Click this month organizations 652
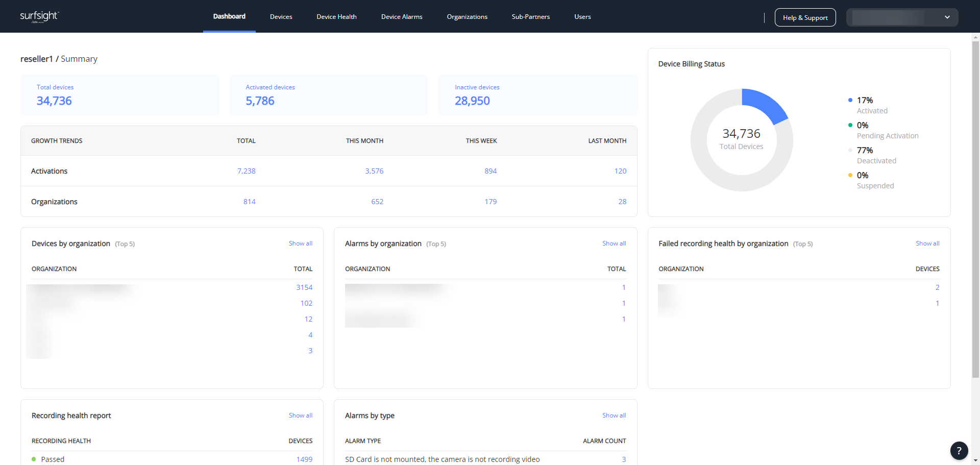The image size is (980, 465). (x=377, y=202)
